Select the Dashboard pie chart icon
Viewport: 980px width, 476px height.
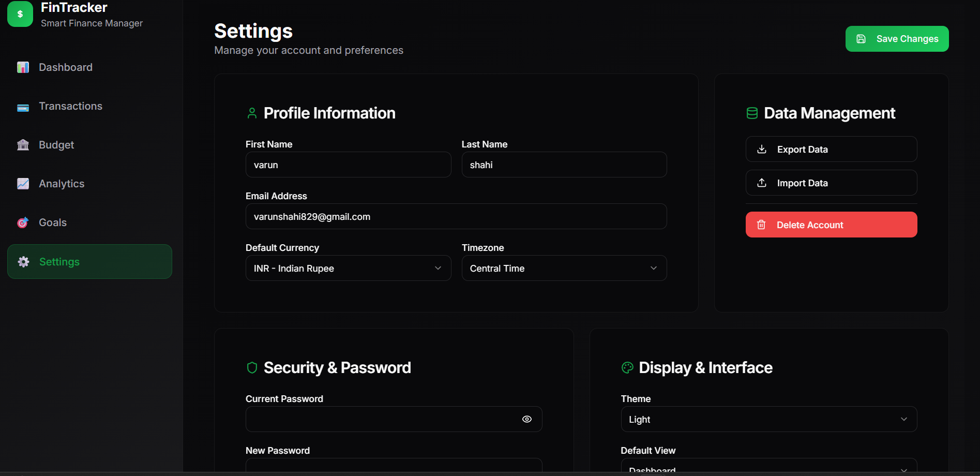tap(23, 67)
